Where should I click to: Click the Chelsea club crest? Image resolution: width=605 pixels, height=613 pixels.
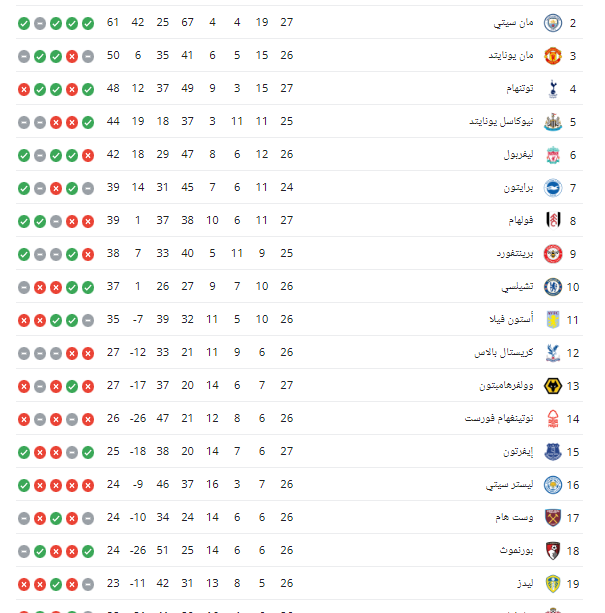point(551,286)
